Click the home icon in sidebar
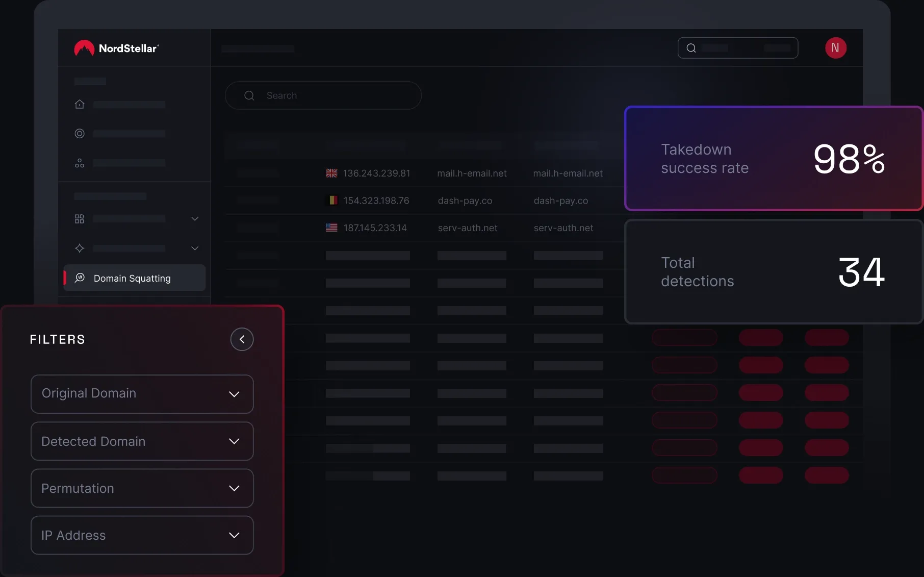The height and width of the screenshot is (577, 924). [x=80, y=104]
